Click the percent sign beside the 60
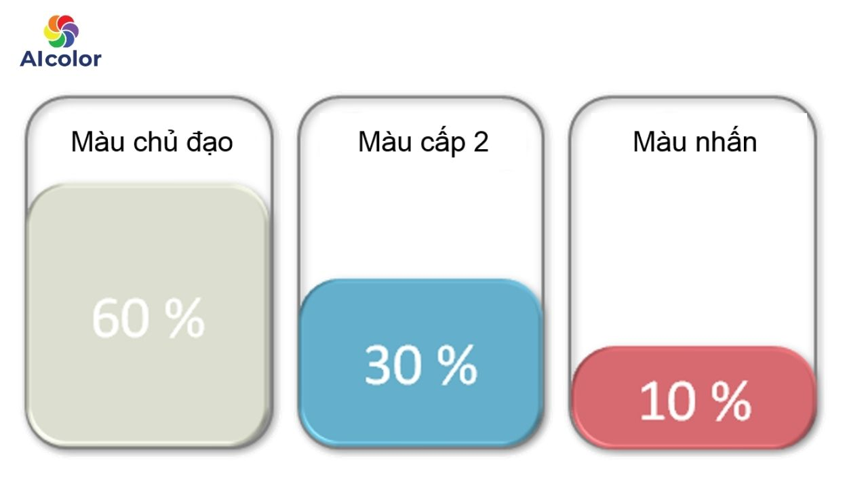The image size is (868, 488). tap(186, 318)
